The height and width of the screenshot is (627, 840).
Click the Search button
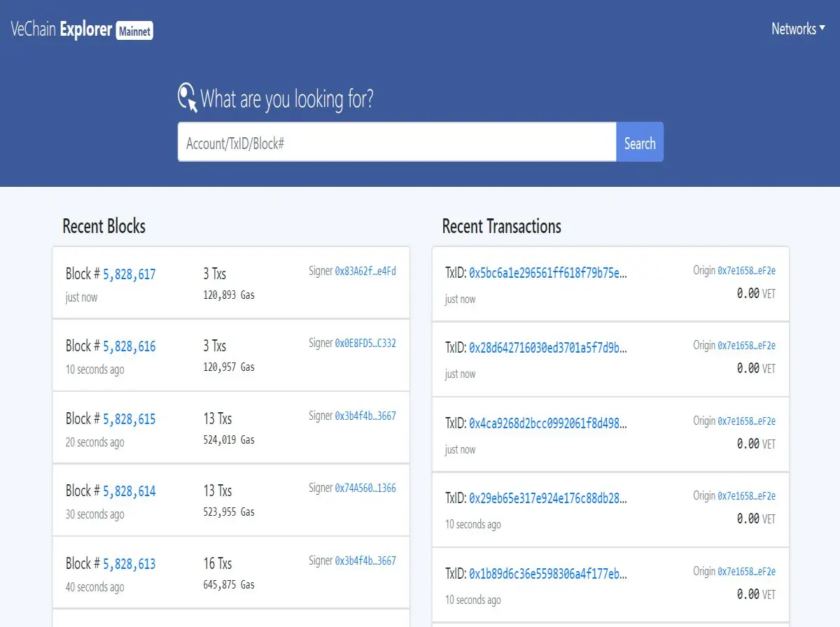click(640, 142)
